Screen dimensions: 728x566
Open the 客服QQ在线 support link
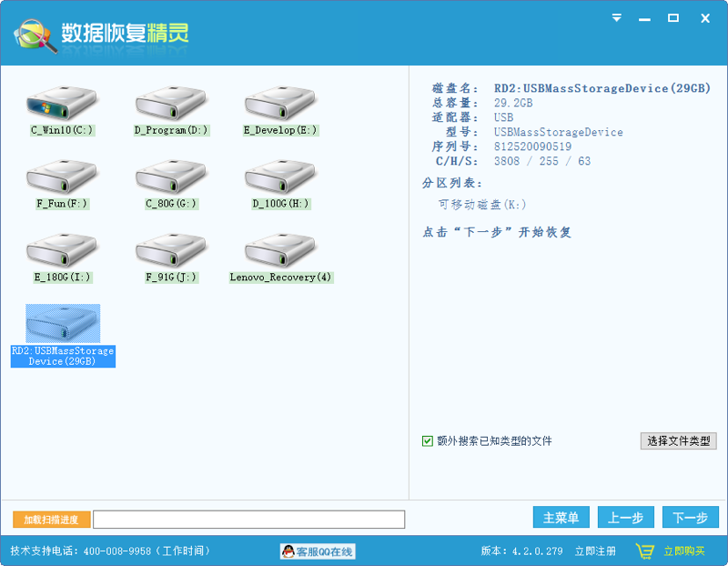point(318,551)
